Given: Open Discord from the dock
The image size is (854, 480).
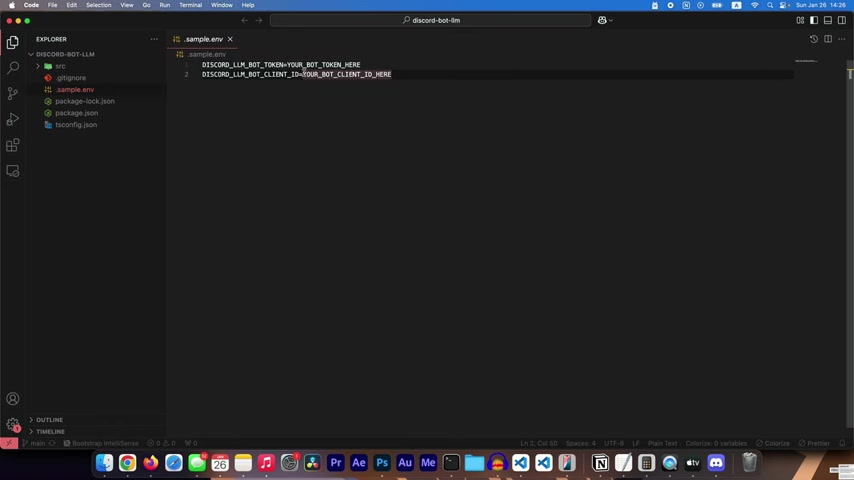Looking at the screenshot, I should (x=716, y=463).
